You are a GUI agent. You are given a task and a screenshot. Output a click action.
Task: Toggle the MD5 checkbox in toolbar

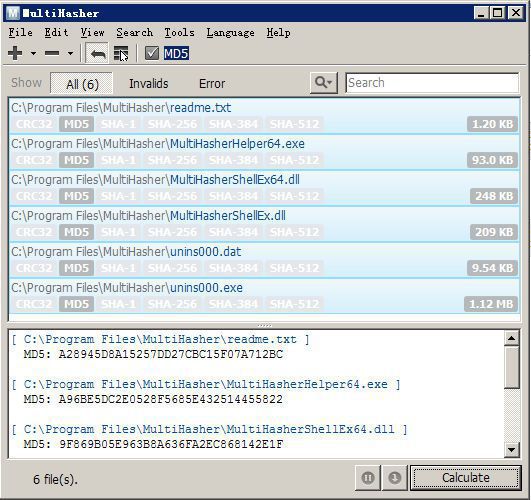pyautogui.click(x=152, y=53)
